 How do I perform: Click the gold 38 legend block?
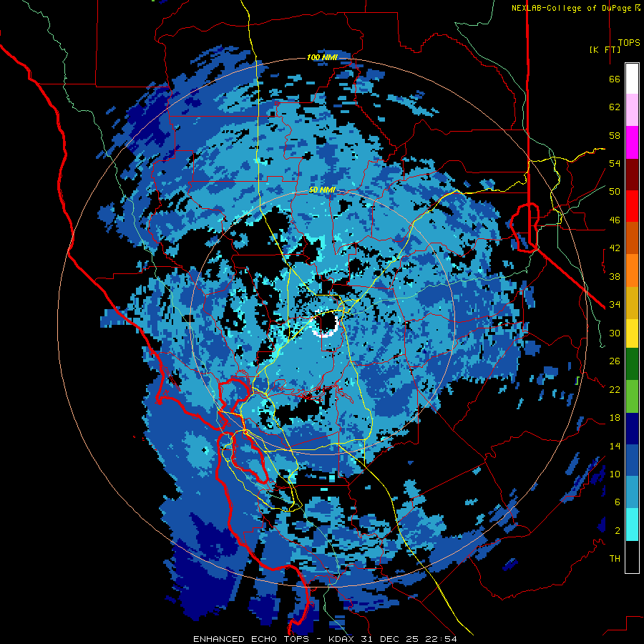(x=632, y=303)
